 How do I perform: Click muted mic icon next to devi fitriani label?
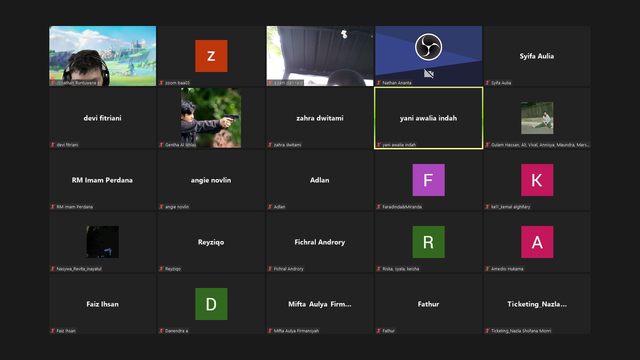pyautogui.click(x=53, y=145)
